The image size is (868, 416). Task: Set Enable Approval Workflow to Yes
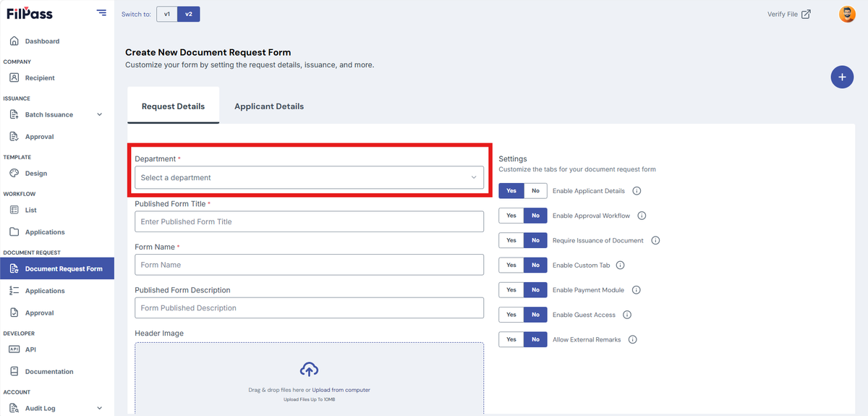tap(511, 216)
